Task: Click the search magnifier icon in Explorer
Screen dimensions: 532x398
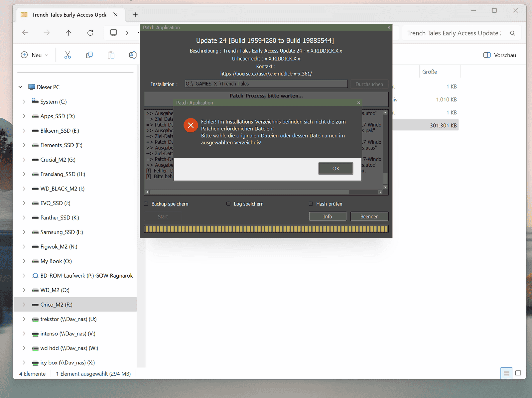Action: 512,33
